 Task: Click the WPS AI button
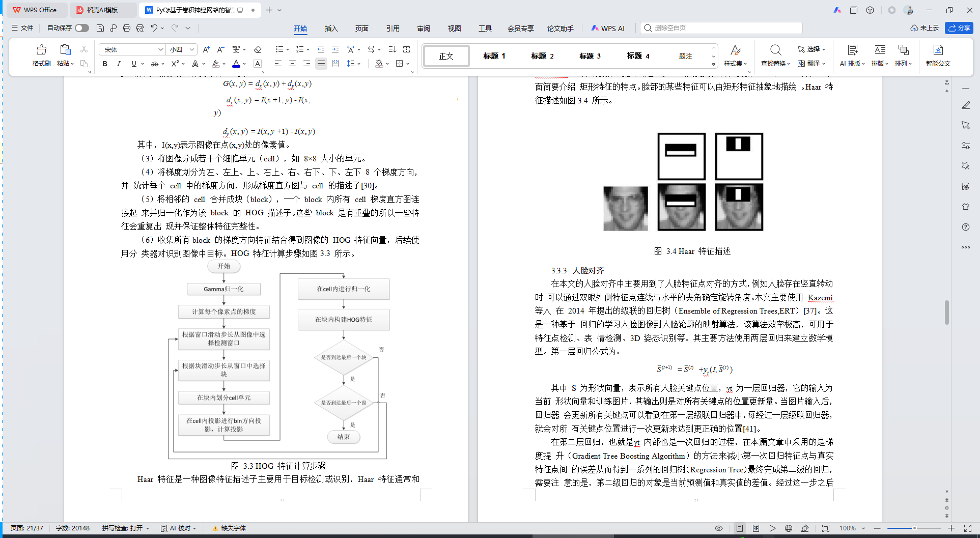(x=607, y=29)
